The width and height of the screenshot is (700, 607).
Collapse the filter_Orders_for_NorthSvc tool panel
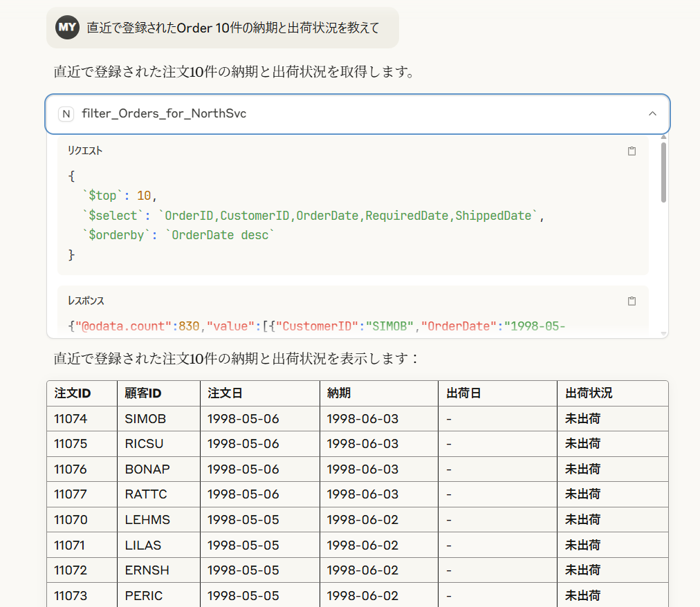652,113
